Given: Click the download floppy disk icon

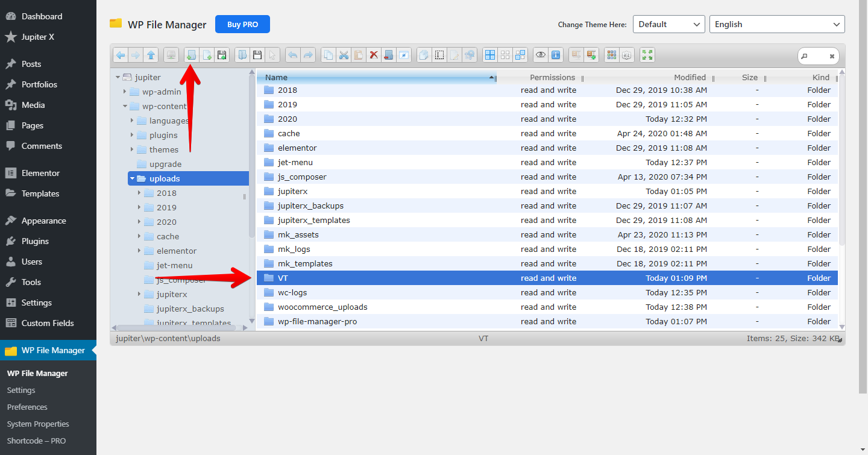Looking at the screenshot, I should [257, 55].
